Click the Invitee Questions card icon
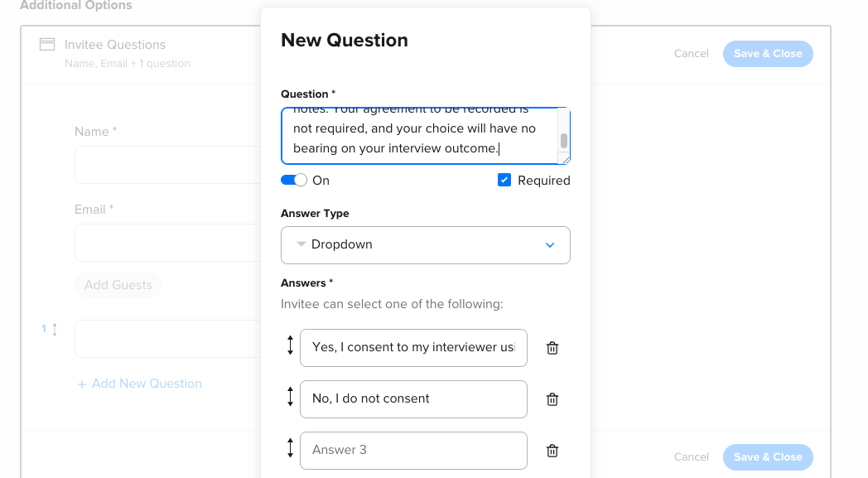The width and height of the screenshot is (868, 478). (47, 45)
